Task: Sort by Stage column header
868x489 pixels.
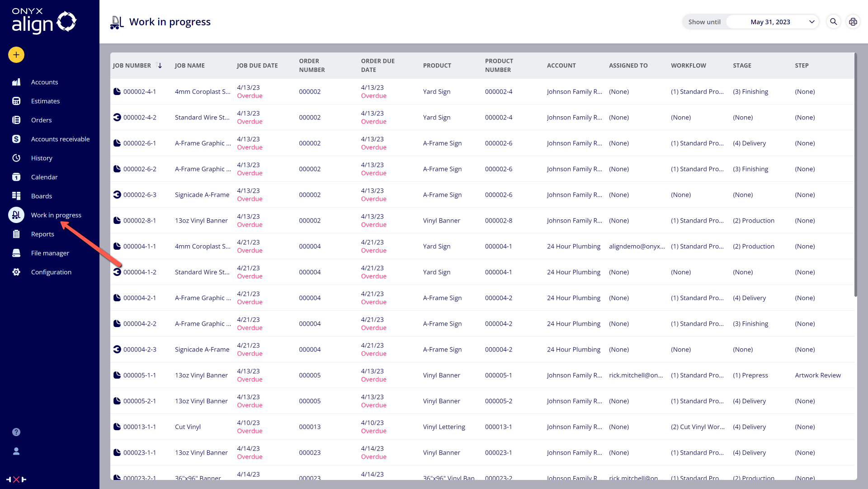Action: tap(742, 66)
